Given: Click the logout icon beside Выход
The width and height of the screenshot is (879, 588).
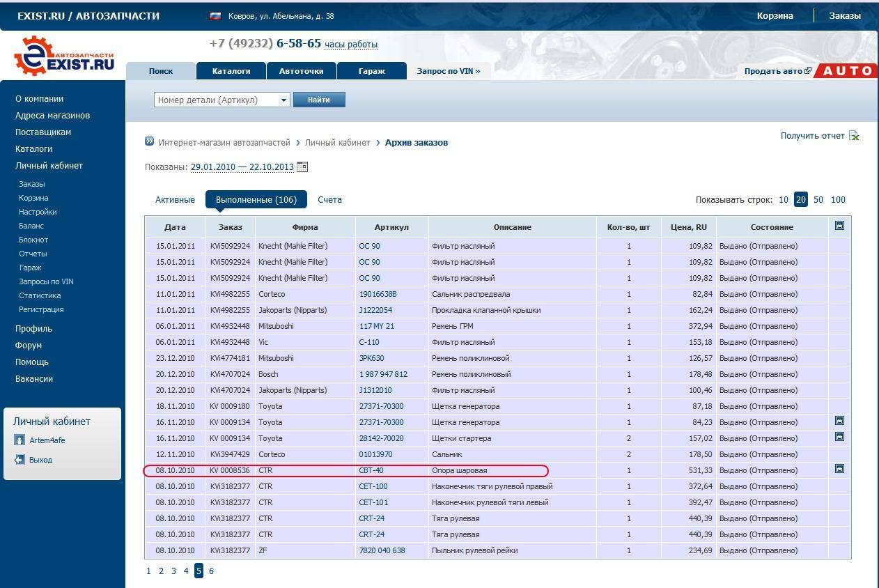Looking at the screenshot, I should 20,460.
